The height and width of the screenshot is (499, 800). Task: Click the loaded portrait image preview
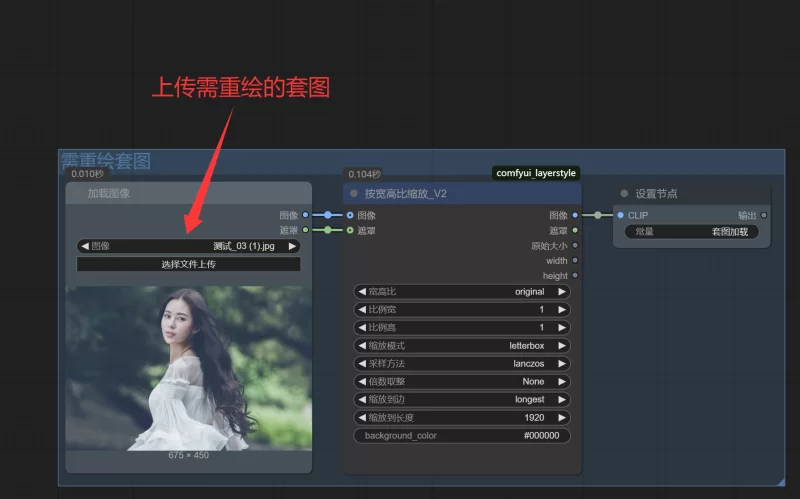point(189,367)
